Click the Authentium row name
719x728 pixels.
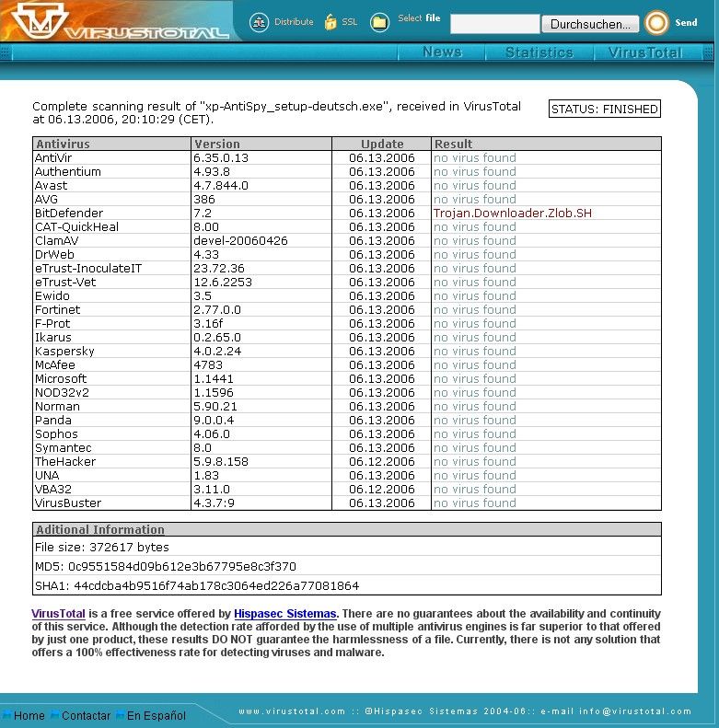point(68,172)
